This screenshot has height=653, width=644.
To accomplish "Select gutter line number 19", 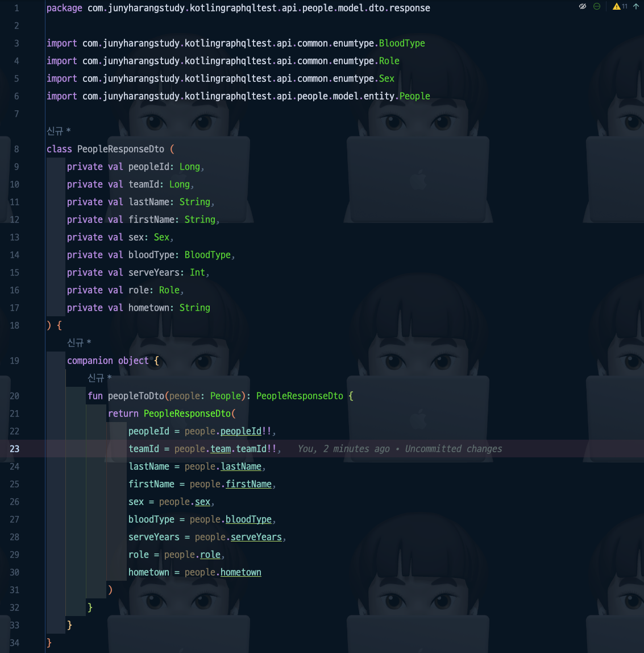I will pos(15,361).
